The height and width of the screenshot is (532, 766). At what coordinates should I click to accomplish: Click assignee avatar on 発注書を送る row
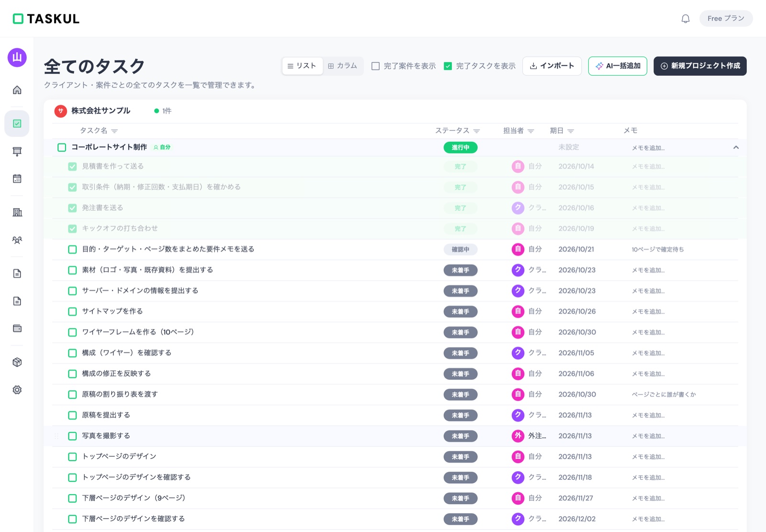click(x=518, y=208)
